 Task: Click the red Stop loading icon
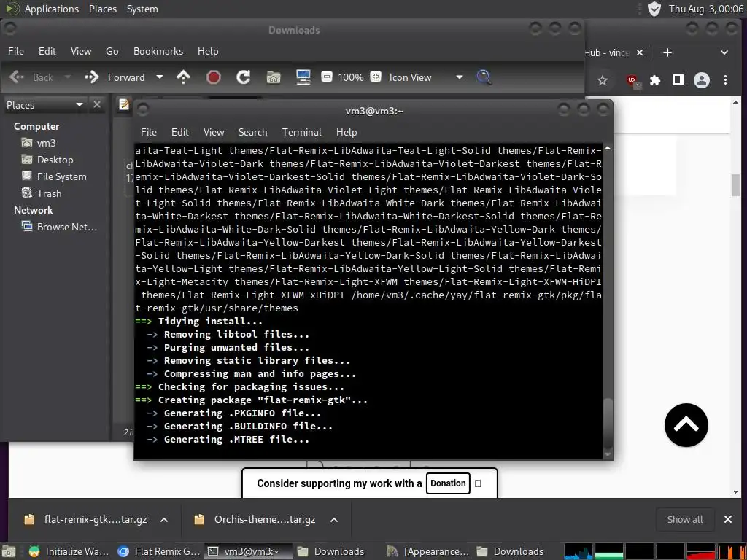point(214,77)
